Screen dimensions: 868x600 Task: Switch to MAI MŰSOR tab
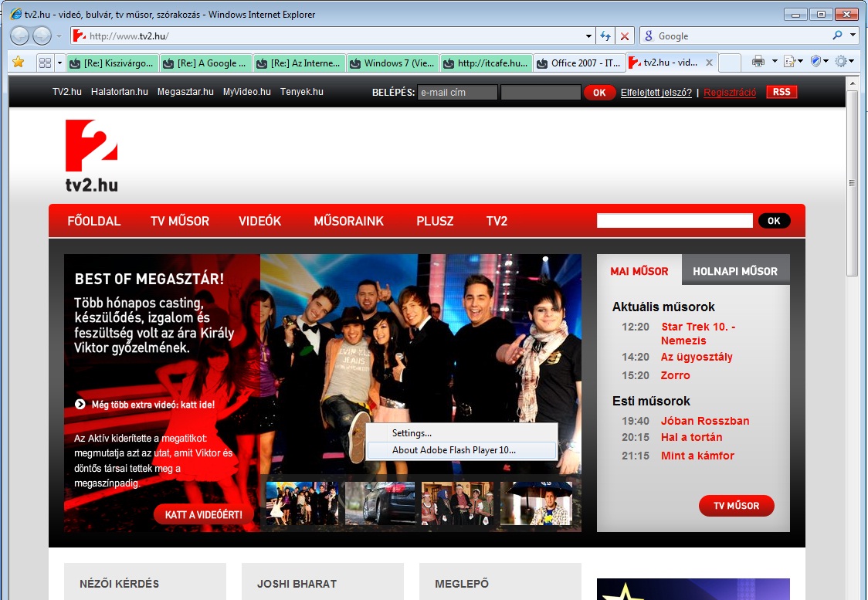click(639, 271)
